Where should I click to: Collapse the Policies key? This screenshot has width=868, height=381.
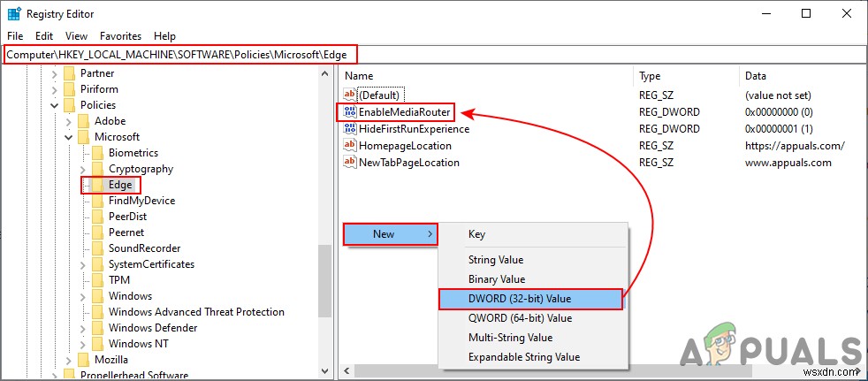click(x=54, y=105)
